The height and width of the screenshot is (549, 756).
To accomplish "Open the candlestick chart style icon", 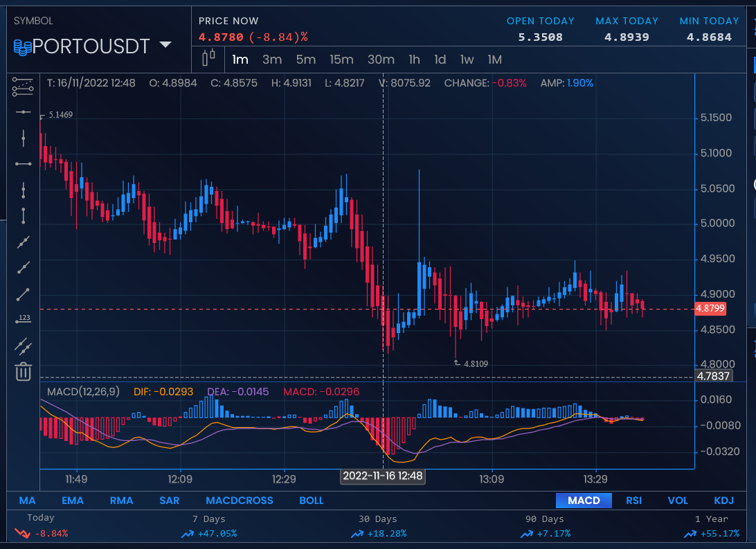I will pyautogui.click(x=208, y=58).
